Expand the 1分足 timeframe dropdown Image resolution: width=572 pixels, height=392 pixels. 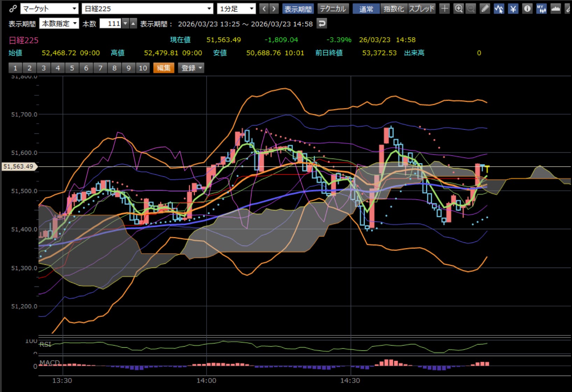[x=236, y=9]
